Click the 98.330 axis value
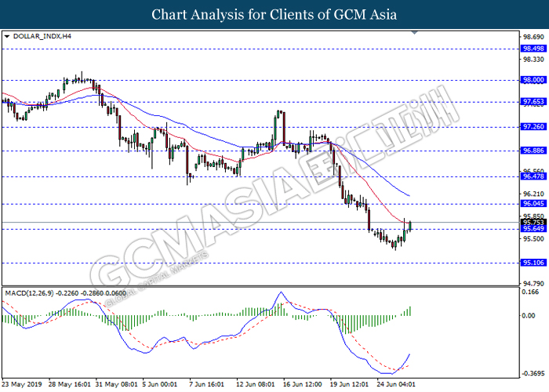This screenshot has width=549, height=392. (x=533, y=60)
